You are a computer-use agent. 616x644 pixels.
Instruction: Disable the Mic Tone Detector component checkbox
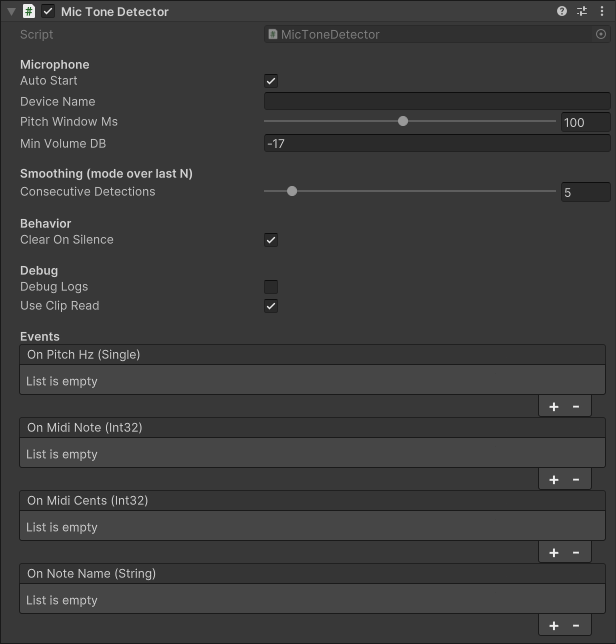[x=48, y=11]
